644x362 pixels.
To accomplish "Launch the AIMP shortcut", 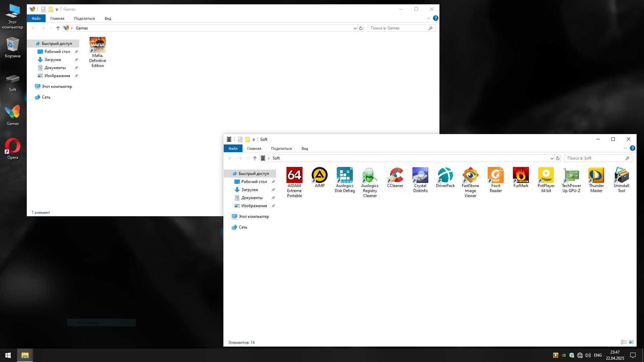I will coord(319,177).
